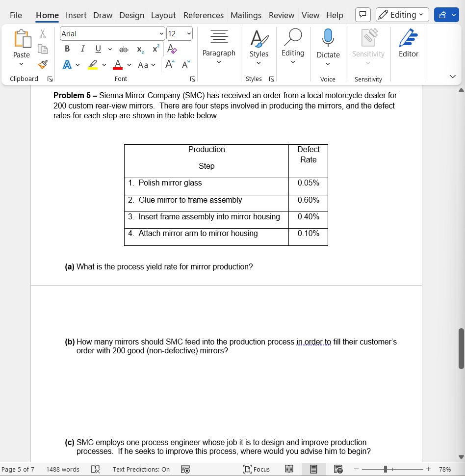
Task: Open the Help tab
Action: [335, 15]
